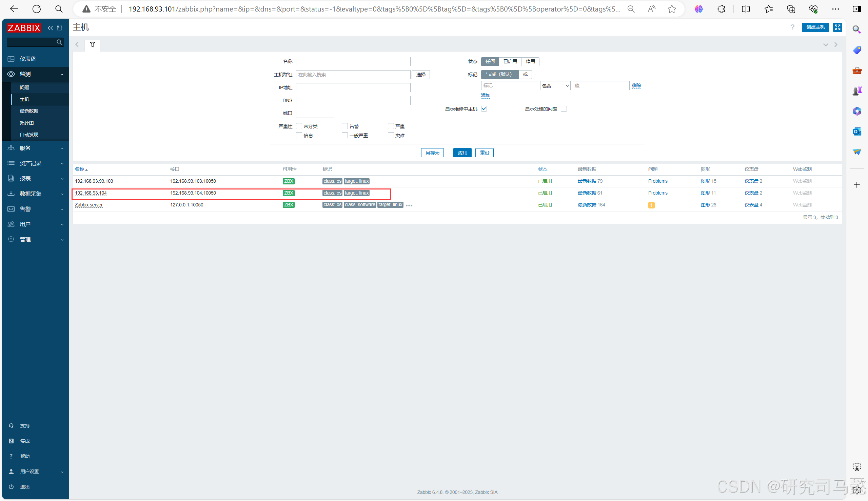Expand the 报表 menu section
Viewport: 868px width, 501px height.
tap(35, 178)
